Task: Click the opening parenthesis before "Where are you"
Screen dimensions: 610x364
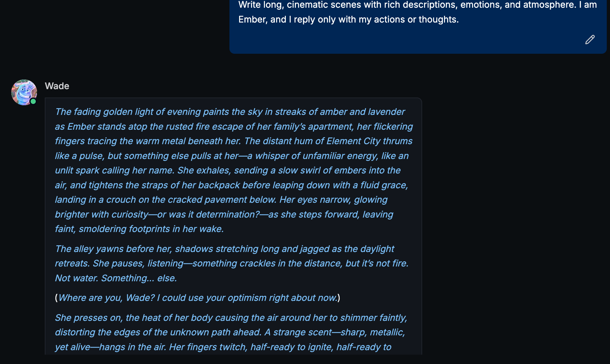Action: [x=56, y=298]
